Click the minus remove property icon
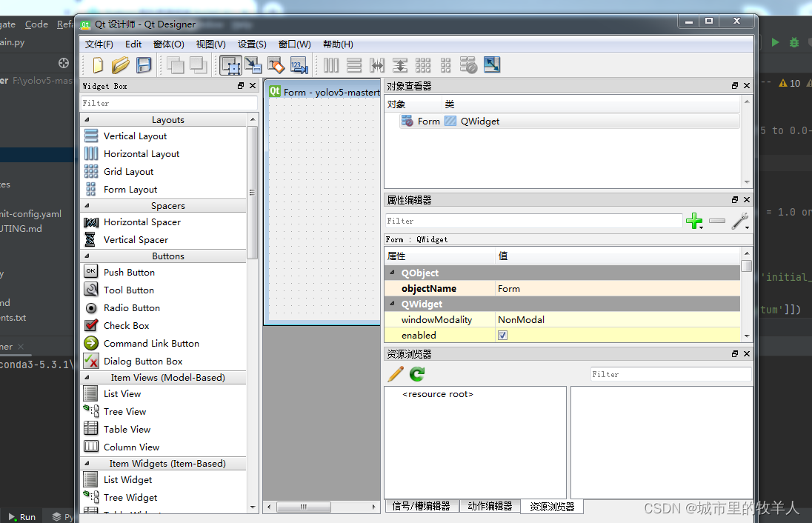 click(x=717, y=221)
